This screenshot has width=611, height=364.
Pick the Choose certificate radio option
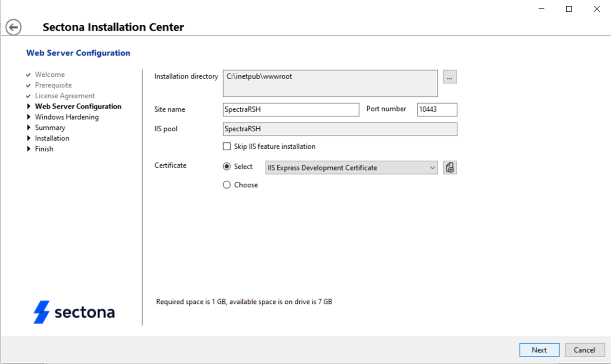tap(227, 185)
